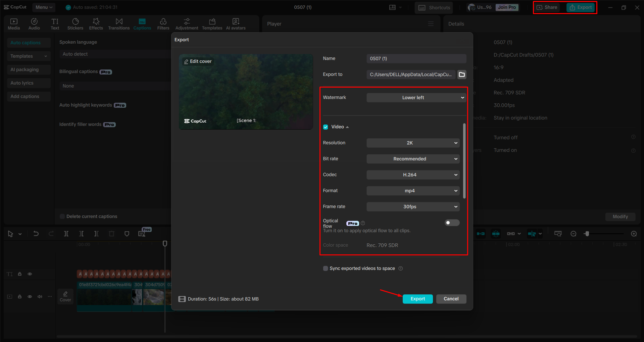The image size is (644, 342).
Task: Select the Audio tool
Action: [34, 23]
